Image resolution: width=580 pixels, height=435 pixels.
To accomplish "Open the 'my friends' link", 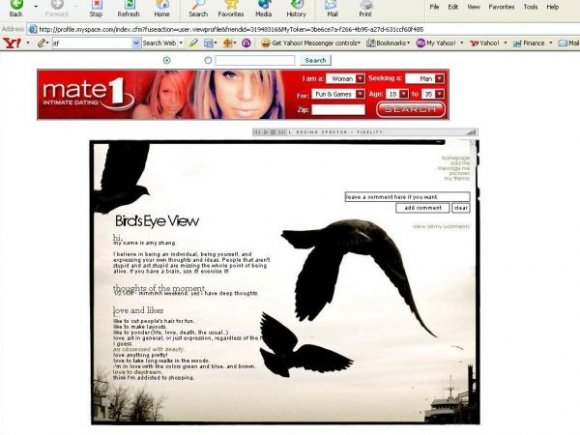I will click(457, 178).
